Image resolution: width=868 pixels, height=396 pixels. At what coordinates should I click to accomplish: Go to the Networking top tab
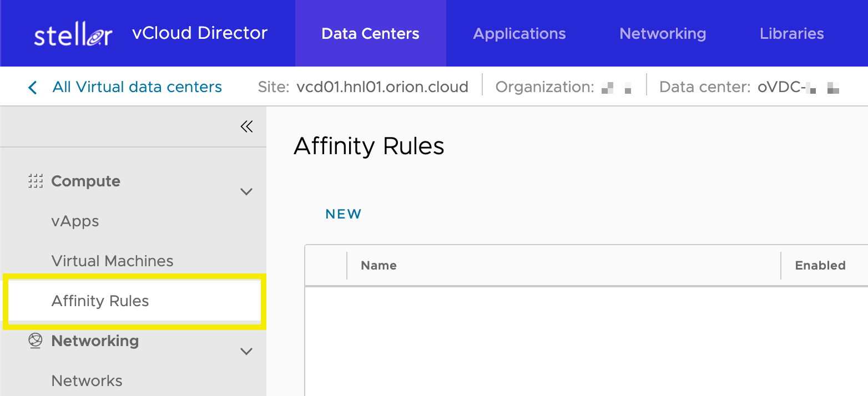point(663,34)
